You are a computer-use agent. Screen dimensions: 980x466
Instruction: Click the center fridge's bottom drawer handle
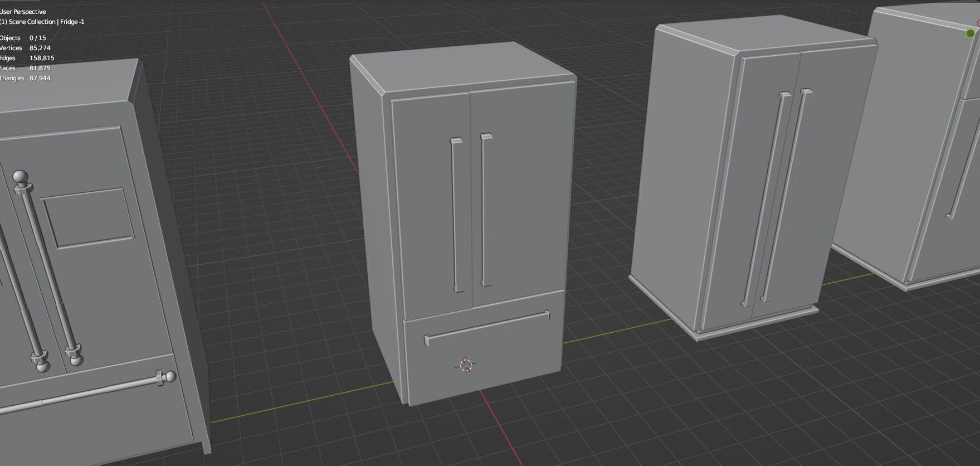pyautogui.click(x=487, y=327)
